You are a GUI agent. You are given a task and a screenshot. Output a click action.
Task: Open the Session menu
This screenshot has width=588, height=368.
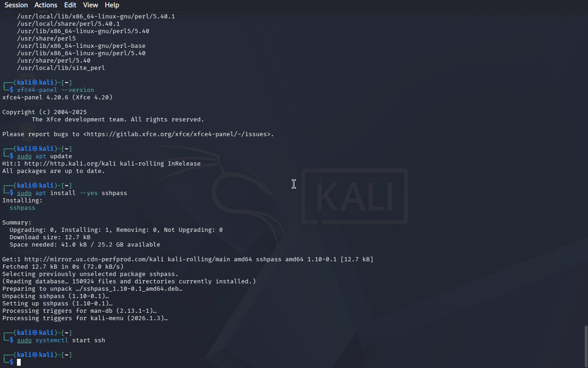point(16,5)
